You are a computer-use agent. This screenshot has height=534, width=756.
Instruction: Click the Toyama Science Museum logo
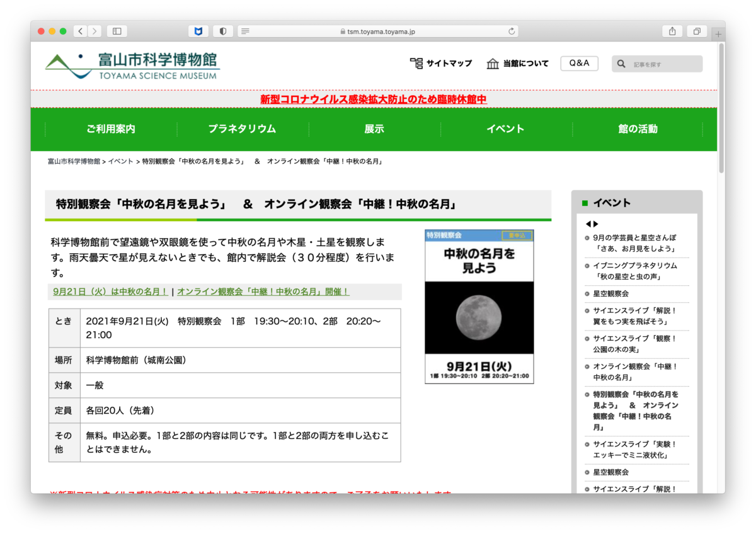[x=132, y=65]
